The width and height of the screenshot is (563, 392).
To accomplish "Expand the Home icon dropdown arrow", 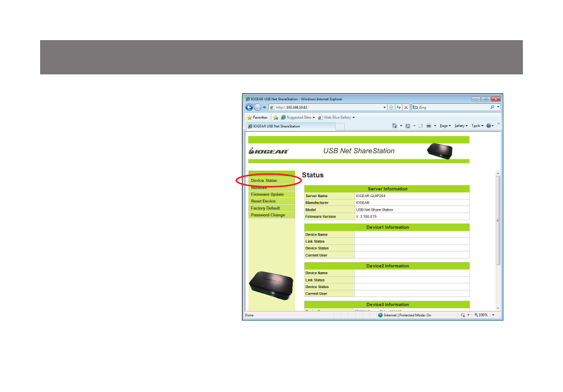I will coord(401,126).
